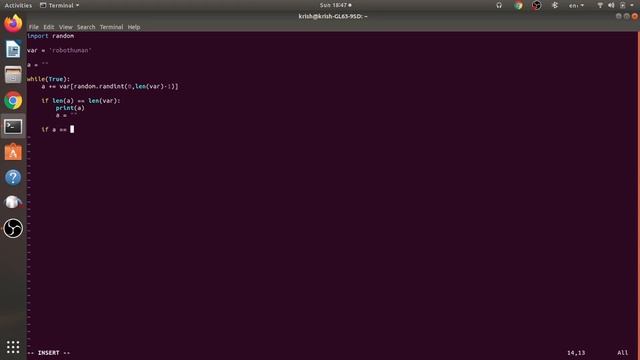Open the Bluetooth indicator in top bar
The image size is (640, 360).
[555, 5]
